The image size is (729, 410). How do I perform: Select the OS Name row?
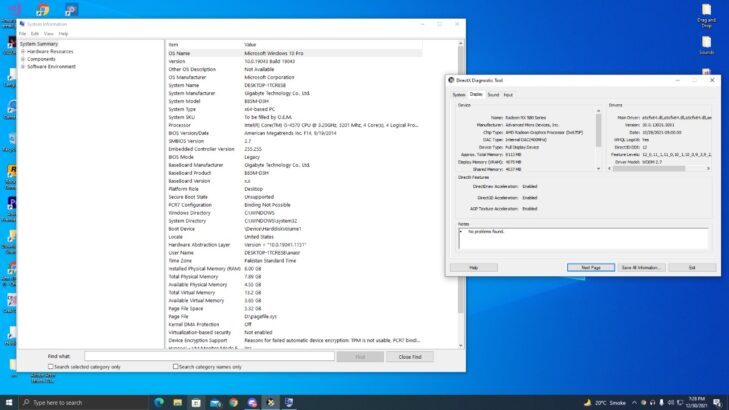294,53
